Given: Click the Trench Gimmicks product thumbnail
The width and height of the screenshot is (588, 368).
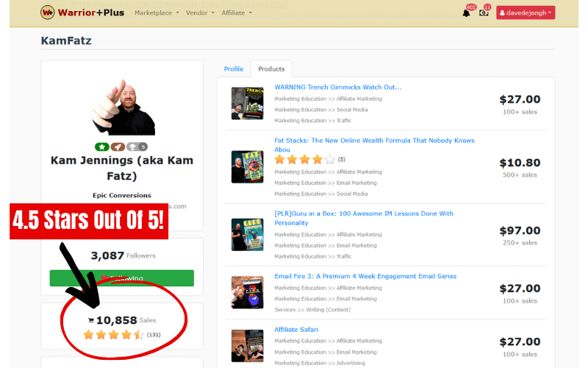Looking at the screenshot, I should [248, 104].
